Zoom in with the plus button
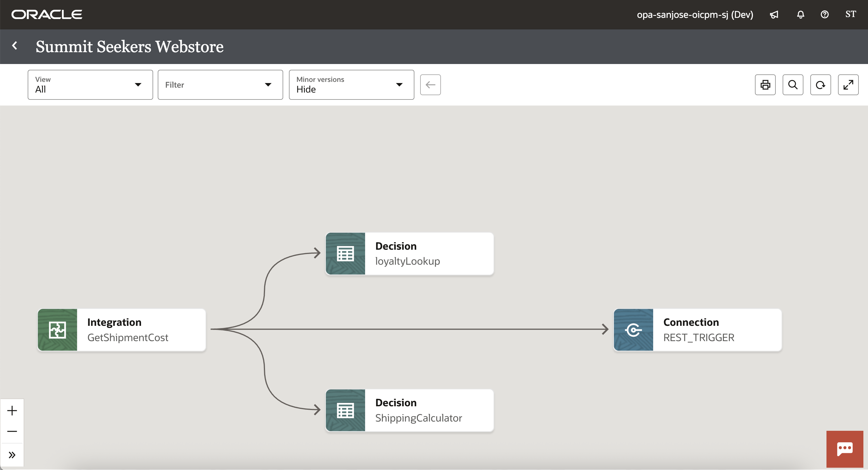 point(12,410)
